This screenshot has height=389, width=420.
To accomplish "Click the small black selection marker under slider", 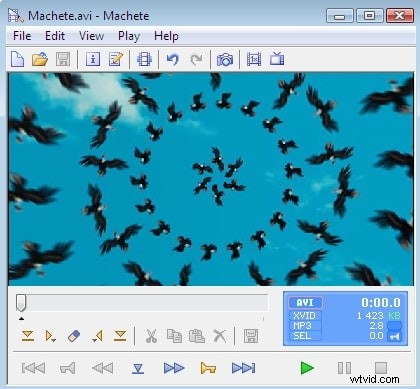I will coord(21,319).
